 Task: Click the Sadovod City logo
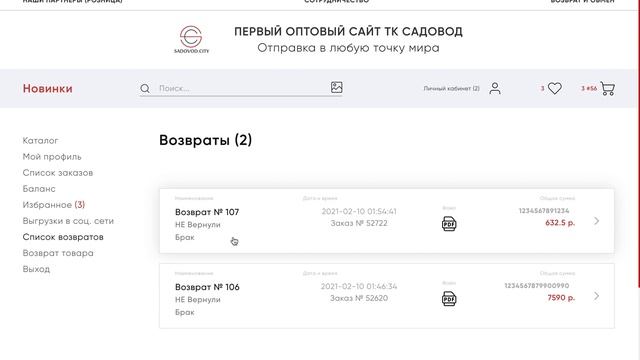click(x=191, y=39)
